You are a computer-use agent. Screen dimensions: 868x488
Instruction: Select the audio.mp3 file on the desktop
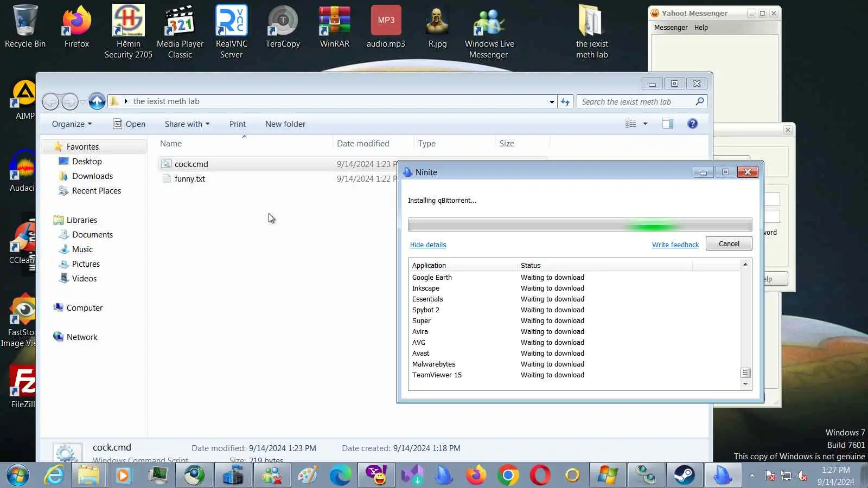(x=386, y=26)
